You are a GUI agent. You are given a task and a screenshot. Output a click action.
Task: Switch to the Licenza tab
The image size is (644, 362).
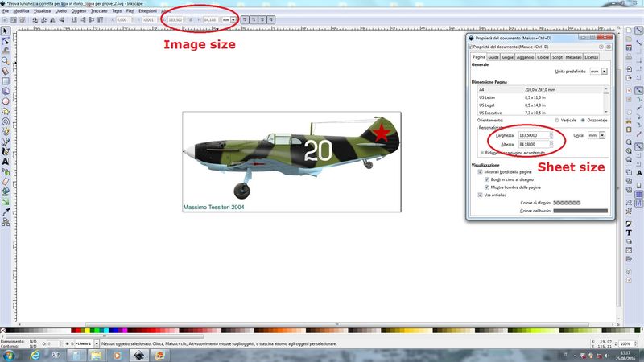click(591, 57)
